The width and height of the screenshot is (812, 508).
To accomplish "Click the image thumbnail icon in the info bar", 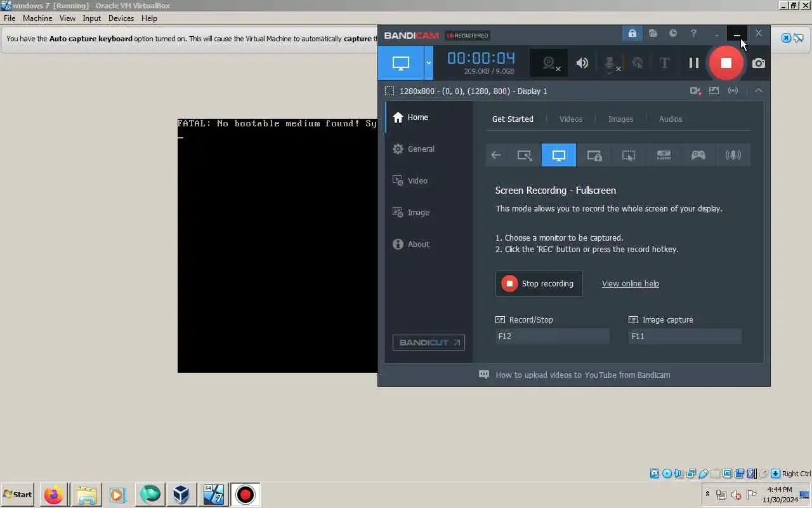I will point(714,91).
